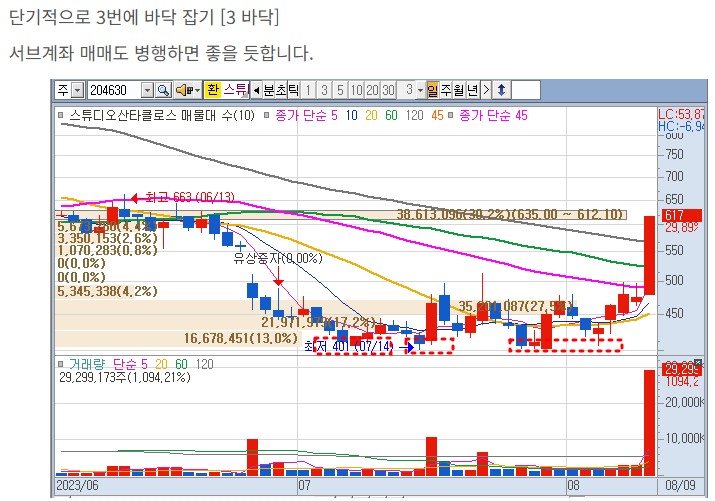Screen dimensions: 715x501
Task: Click the 3,350,153(2.6%) volume profile text
Action: [107, 238]
